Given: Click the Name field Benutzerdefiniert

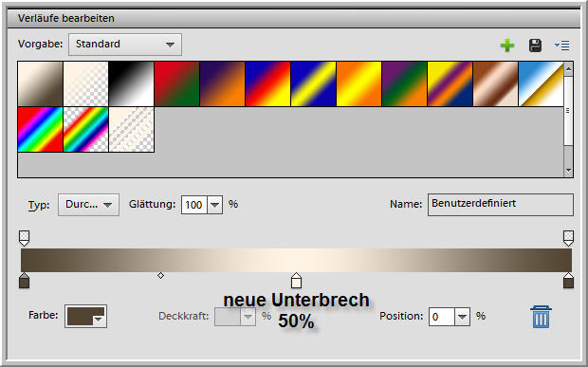Looking at the screenshot, I should coord(500,204).
